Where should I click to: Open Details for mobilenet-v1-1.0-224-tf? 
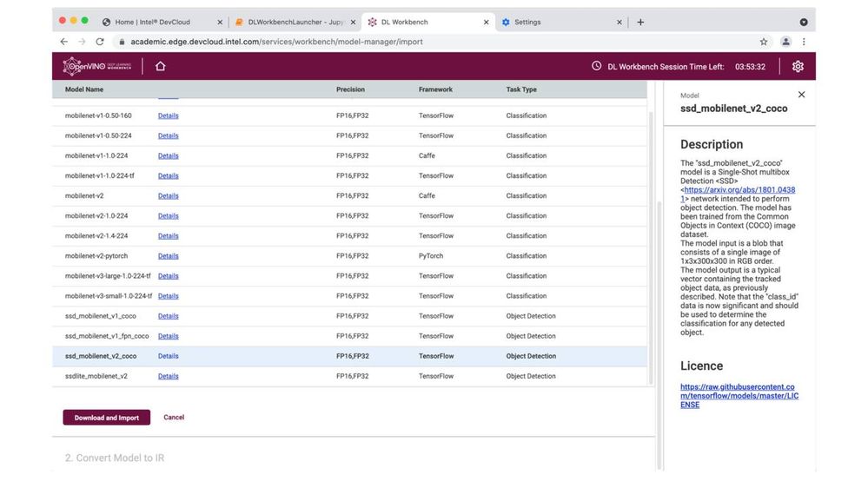(x=169, y=176)
